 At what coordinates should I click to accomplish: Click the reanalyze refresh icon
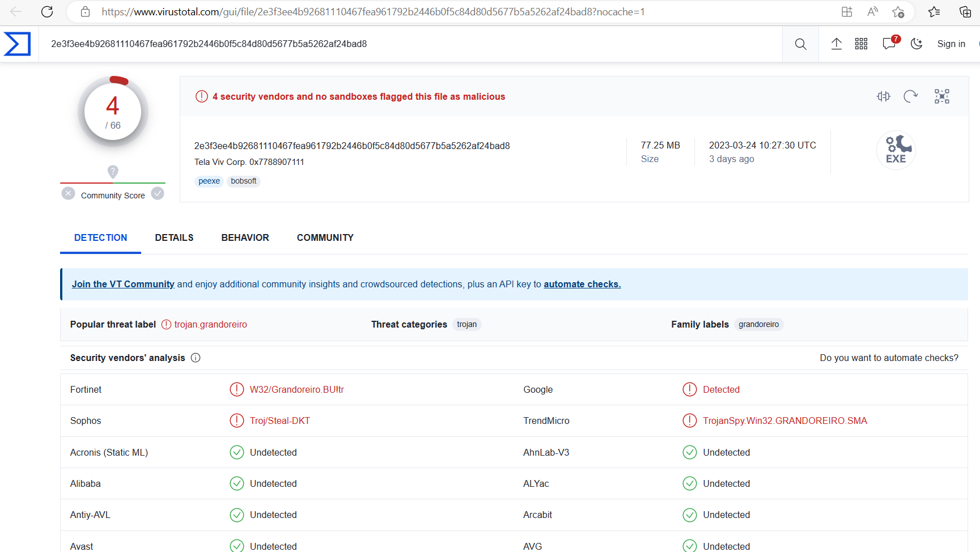(910, 96)
